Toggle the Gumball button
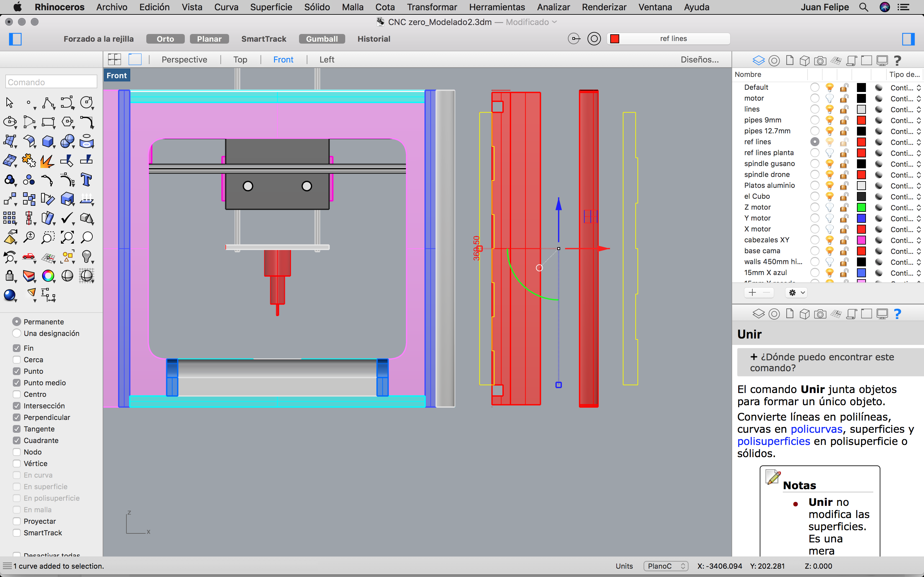The width and height of the screenshot is (924, 577). coord(321,39)
